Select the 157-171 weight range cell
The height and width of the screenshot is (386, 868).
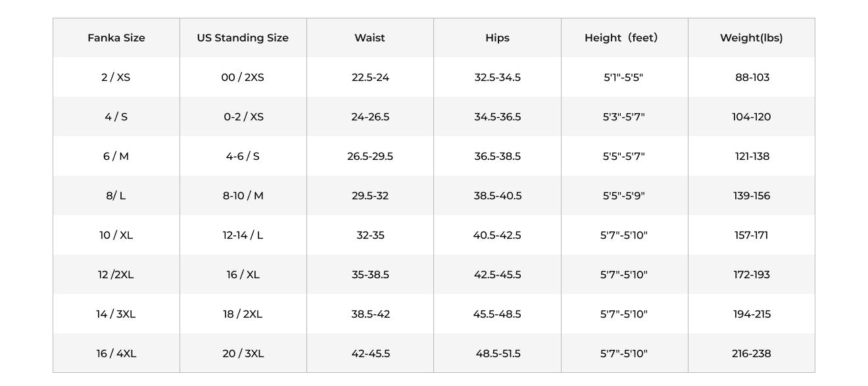click(752, 235)
